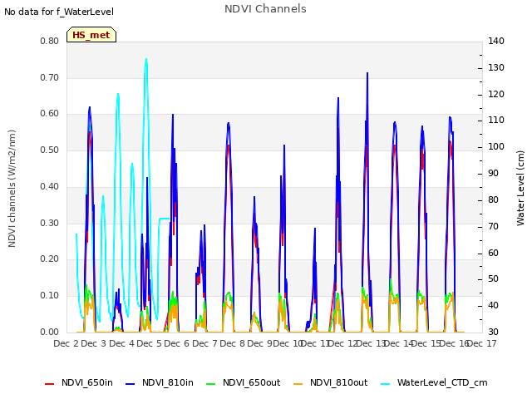Click the 70 water level tick label
532x399 pixels.
[493, 226]
